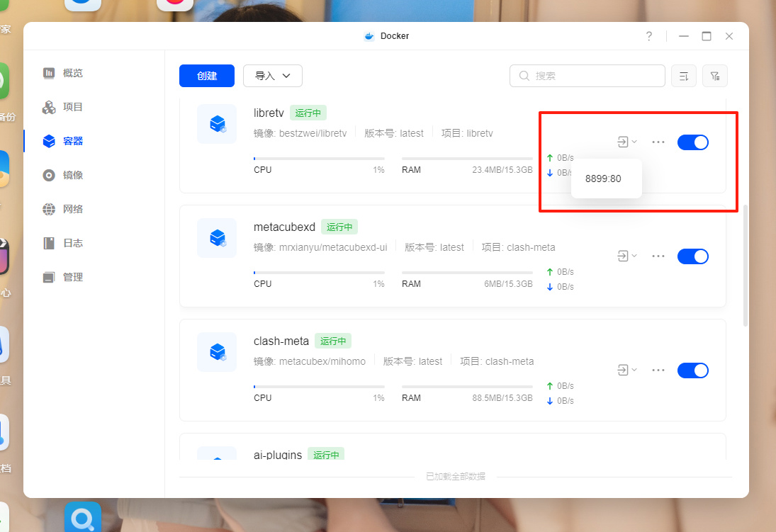Expand the 导入 import dropdown
The image size is (776, 532).
[273, 76]
